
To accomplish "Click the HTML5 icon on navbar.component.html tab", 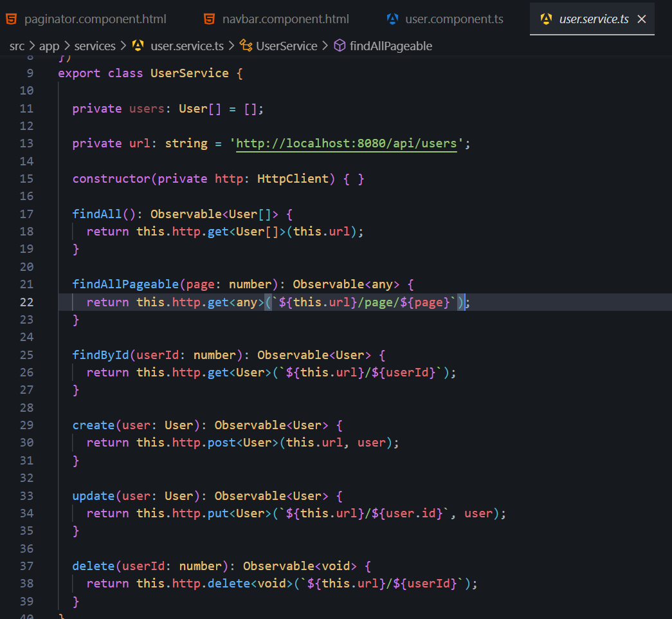I will coord(210,19).
